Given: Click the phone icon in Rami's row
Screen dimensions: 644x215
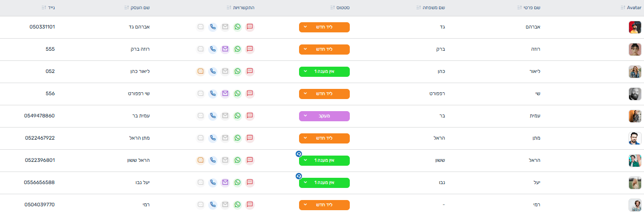Looking at the screenshot, I should point(212,205).
